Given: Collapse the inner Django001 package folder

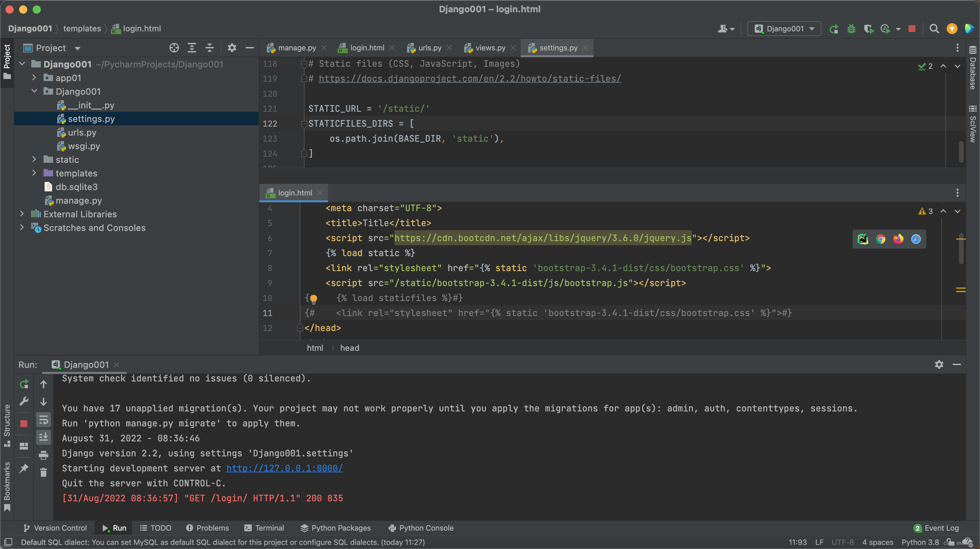Looking at the screenshot, I should tap(34, 91).
